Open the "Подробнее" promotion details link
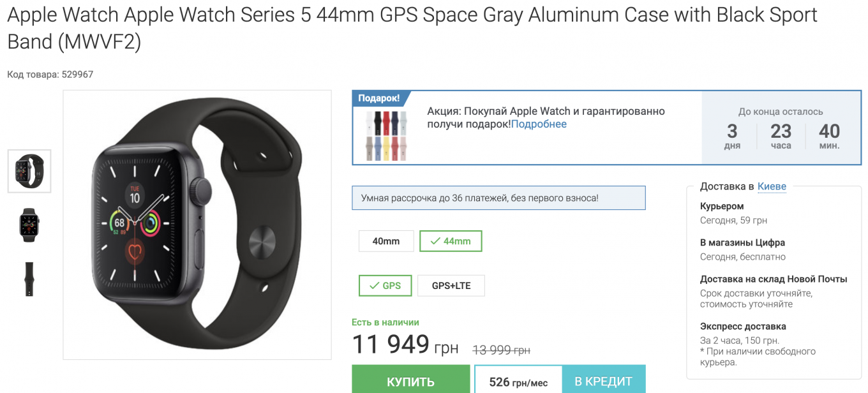The image size is (868, 393). [x=540, y=124]
